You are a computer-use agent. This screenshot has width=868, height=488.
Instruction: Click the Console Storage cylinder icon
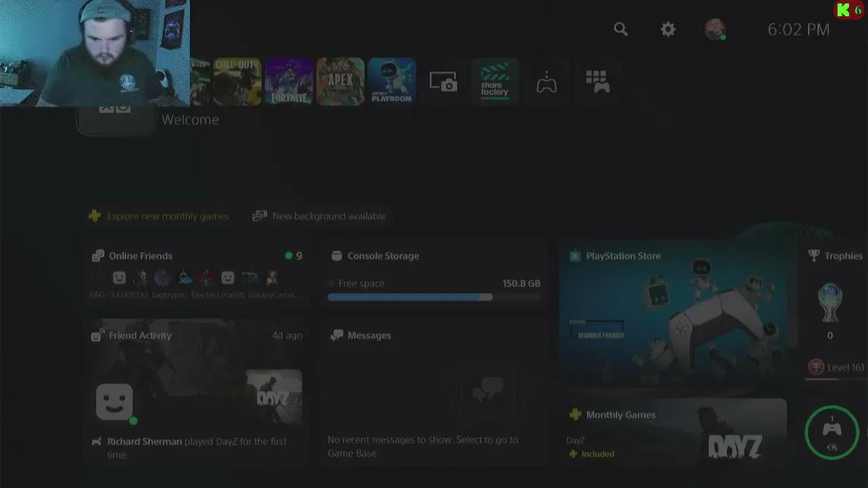(x=336, y=256)
